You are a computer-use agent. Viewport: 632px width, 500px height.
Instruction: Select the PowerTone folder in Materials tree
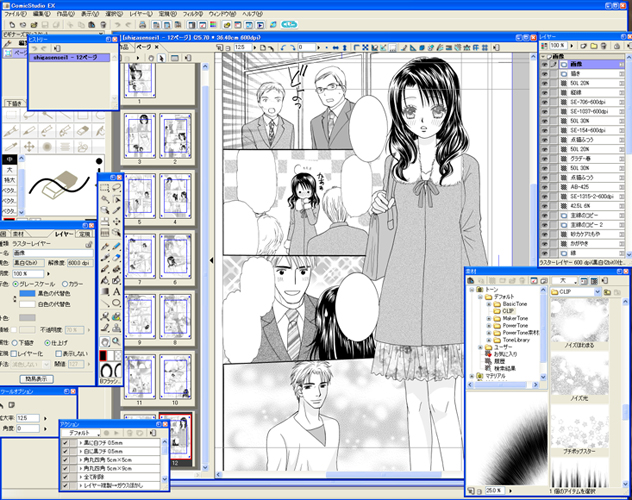tap(515, 326)
